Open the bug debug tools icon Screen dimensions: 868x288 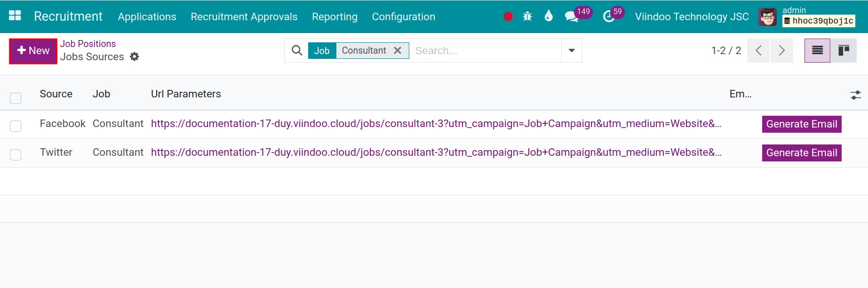tap(527, 16)
